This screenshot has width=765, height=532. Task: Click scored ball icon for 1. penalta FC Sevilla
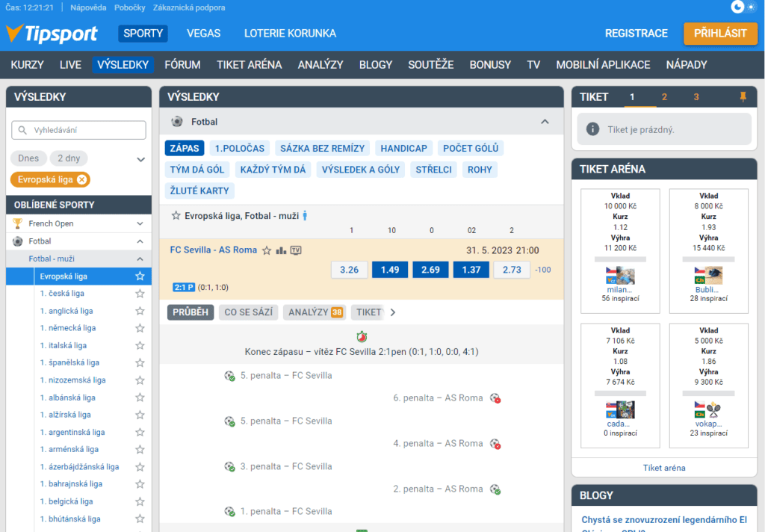[x=230, y=512]
